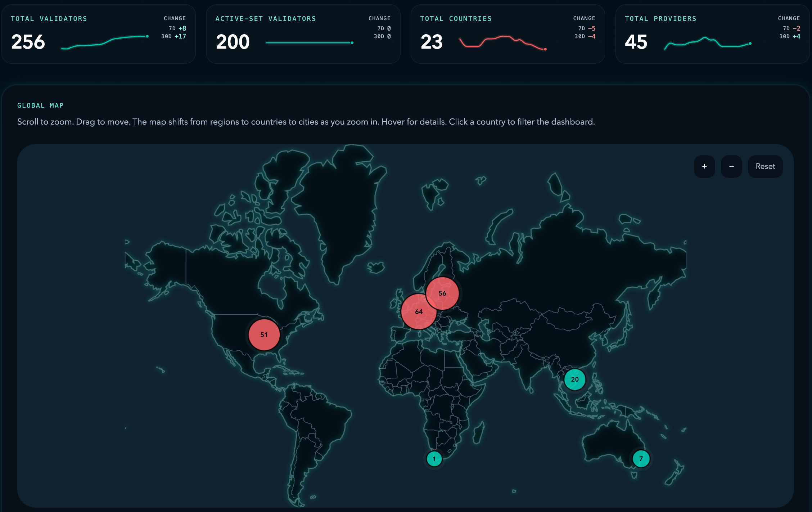Click the zoom in (+) map control
The width and height of the screenshot is (812, 512).
click(704, 166)
